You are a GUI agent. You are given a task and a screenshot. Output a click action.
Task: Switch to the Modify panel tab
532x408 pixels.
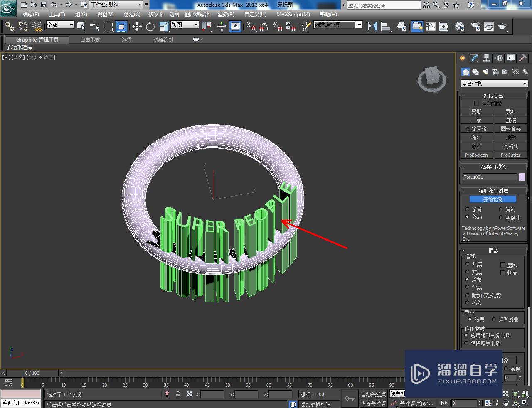pyautogui.click(x=474, y=58)
